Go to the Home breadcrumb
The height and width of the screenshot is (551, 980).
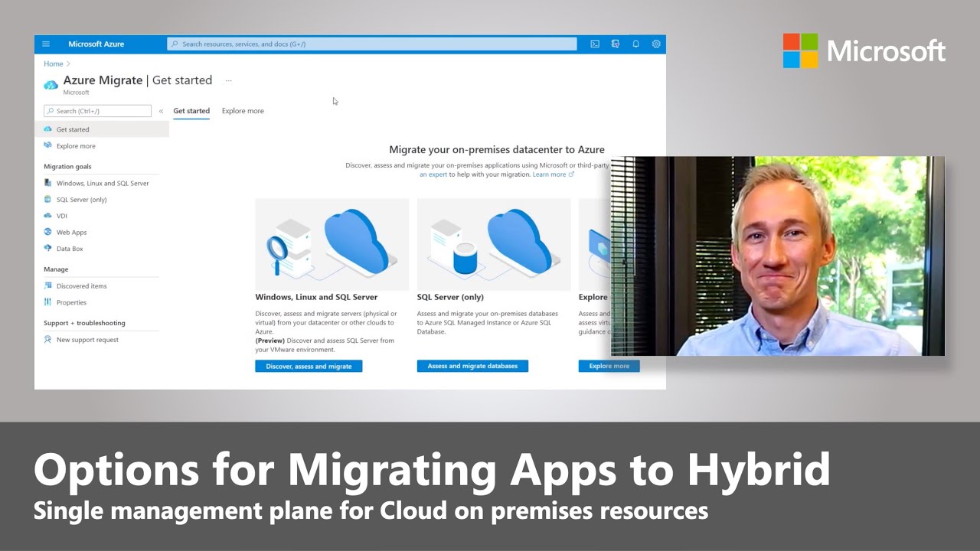point(54,64)
